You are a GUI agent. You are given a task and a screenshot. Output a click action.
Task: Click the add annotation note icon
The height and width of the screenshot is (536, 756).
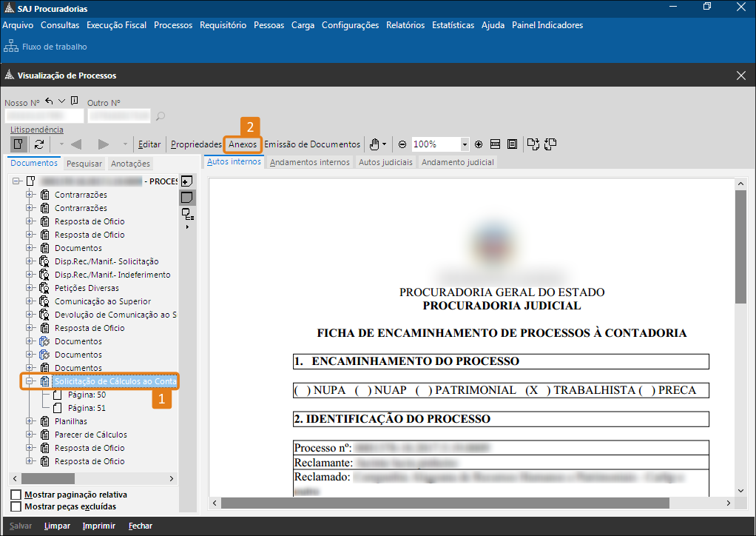187,181
